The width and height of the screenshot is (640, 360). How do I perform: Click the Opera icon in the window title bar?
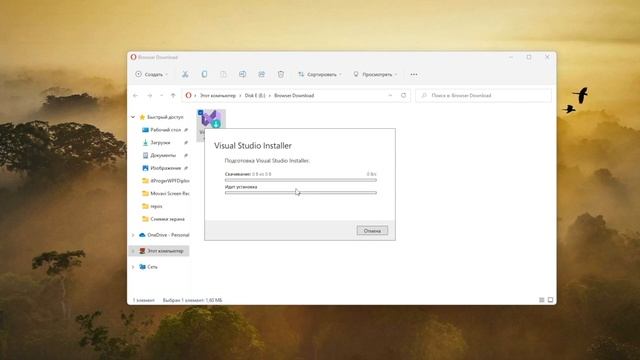coord(133,57)
